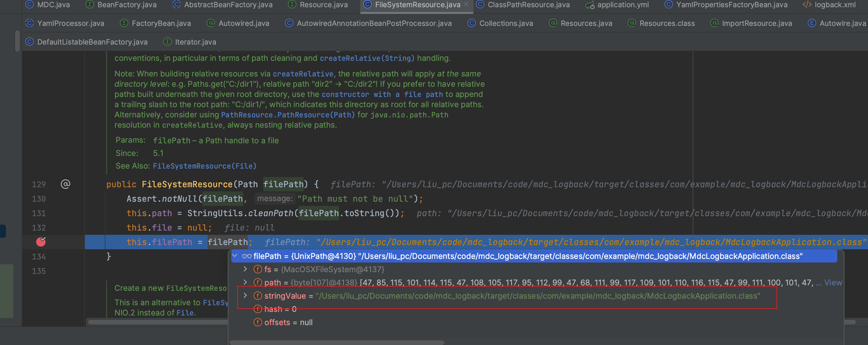Click the field icon beside stringValue

click(258, 296)
